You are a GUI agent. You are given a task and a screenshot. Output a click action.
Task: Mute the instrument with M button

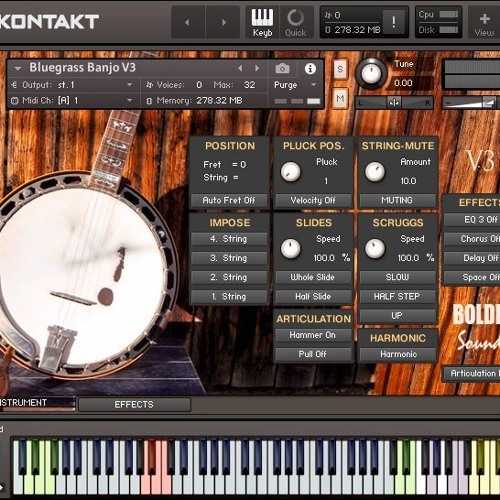pos(340,98)
